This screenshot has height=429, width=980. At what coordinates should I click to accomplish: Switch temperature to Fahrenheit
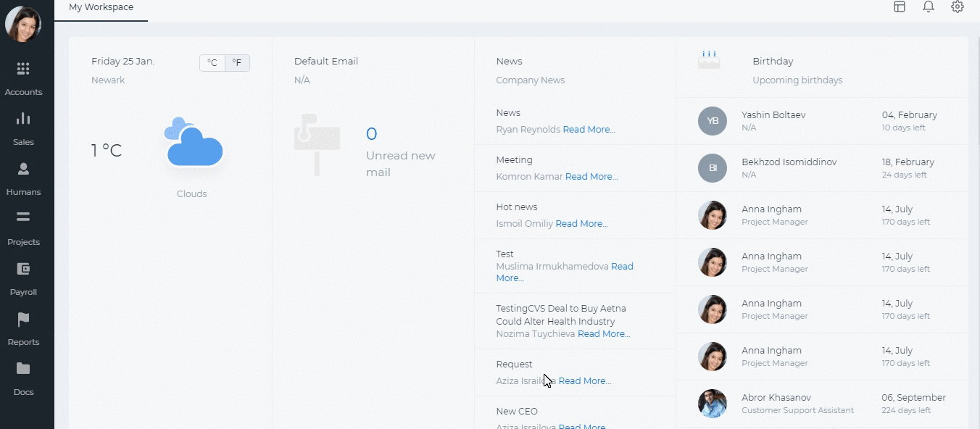pos(237,63)
